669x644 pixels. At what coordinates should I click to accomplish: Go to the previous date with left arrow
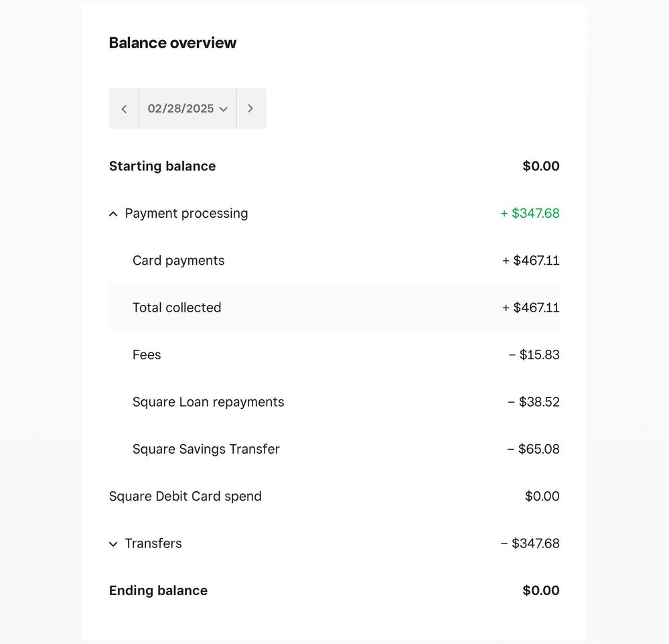click(124, 109)
